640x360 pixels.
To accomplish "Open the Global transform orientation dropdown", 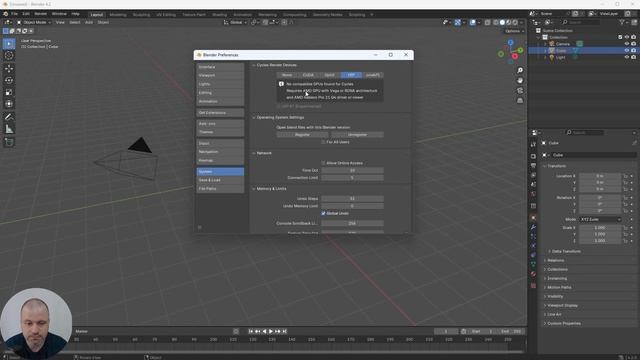I will 236,22.
